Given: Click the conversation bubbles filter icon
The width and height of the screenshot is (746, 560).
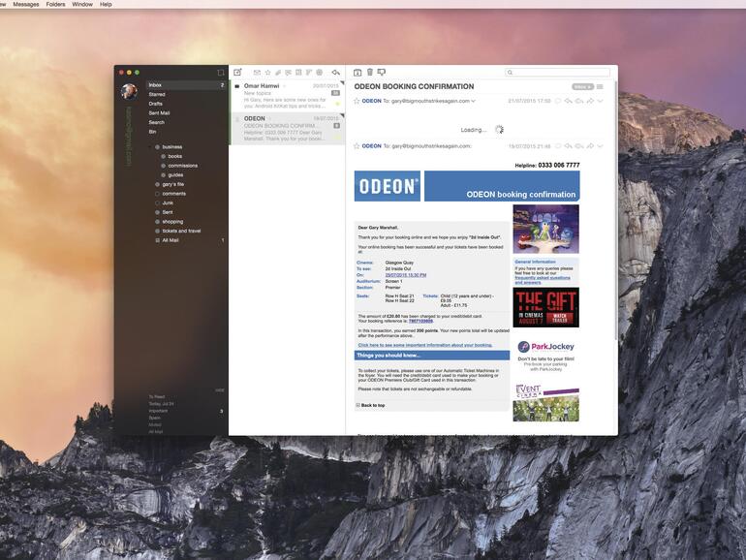Looking at the screenshot, I should click(x=289, y=73).
